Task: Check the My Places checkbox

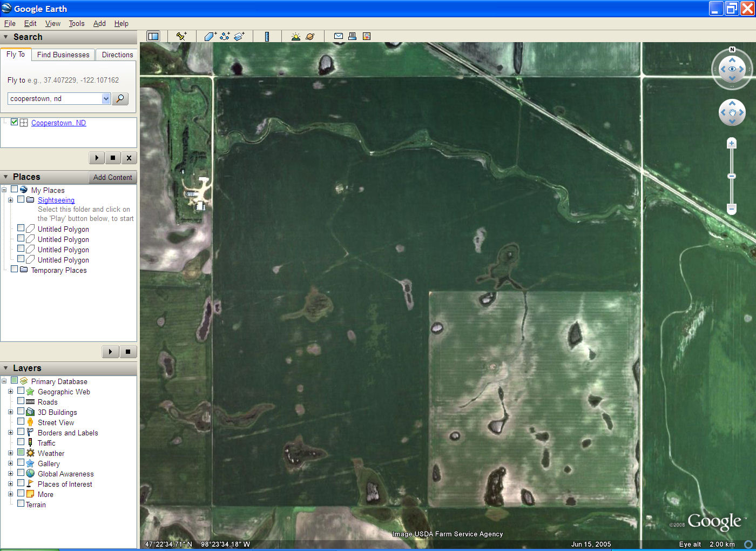Action: [14, 189]
